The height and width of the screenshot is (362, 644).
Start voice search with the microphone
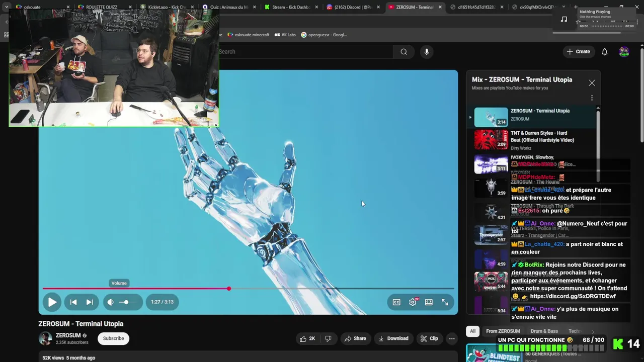(x=427, y=52)
